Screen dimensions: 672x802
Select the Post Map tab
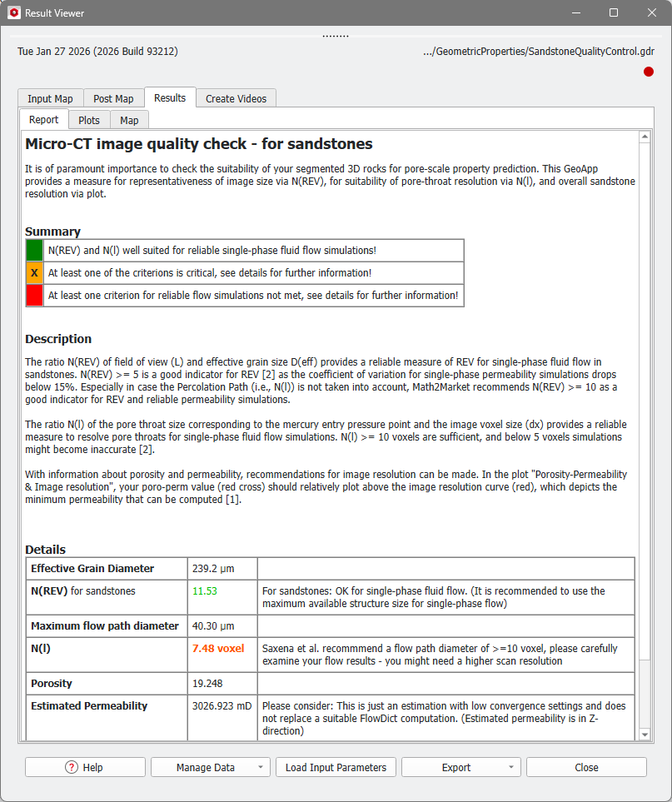coord(113,97)
